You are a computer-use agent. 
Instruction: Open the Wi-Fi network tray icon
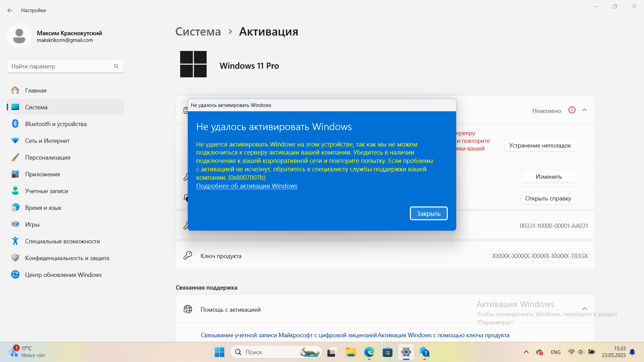[x=571, y=352]
